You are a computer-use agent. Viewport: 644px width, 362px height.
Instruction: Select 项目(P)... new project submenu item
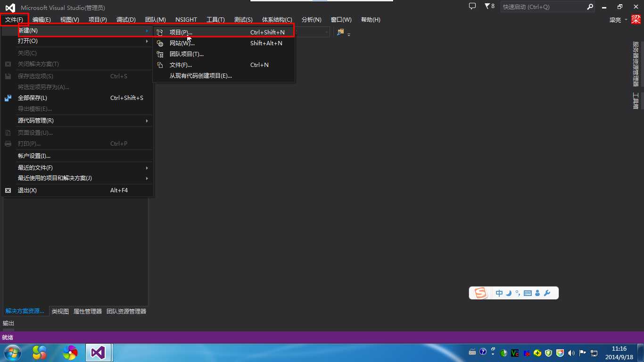tap(224, 33)
